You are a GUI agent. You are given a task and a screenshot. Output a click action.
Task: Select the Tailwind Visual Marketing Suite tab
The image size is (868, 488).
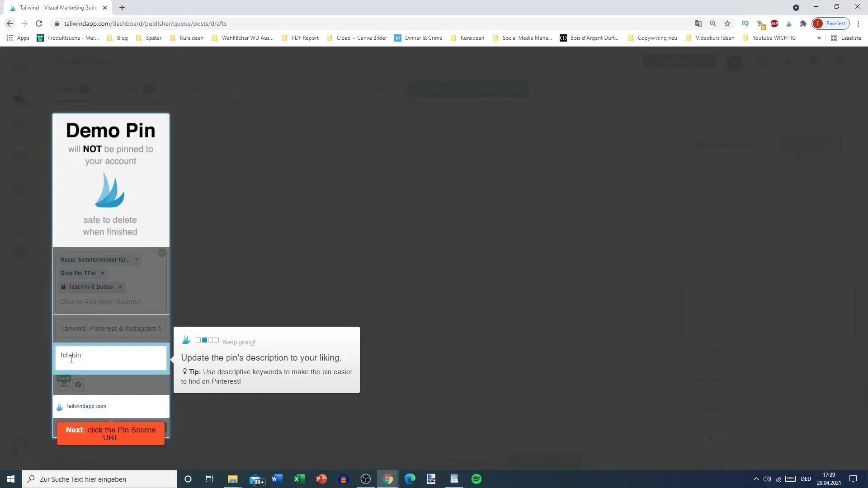[x=58, y=8]
